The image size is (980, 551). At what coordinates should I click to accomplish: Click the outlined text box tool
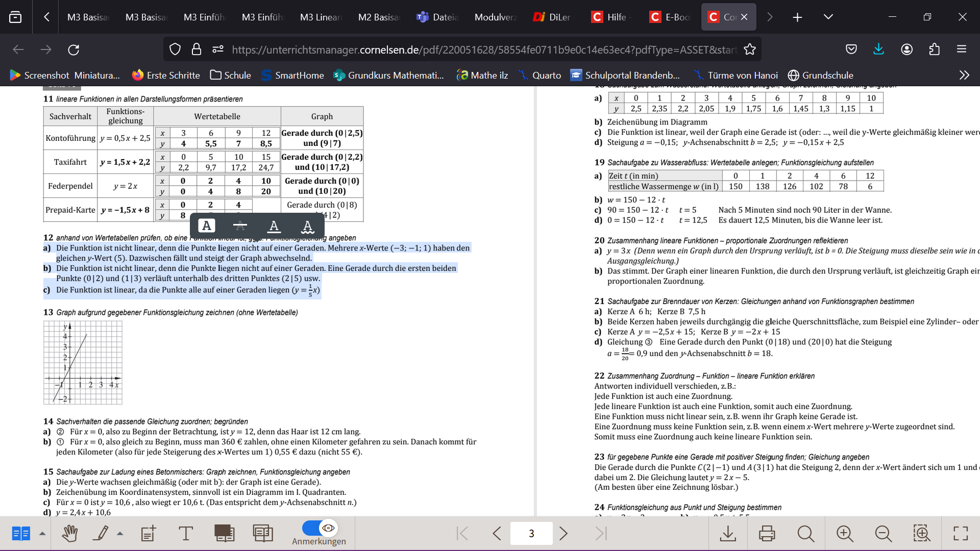263,534
